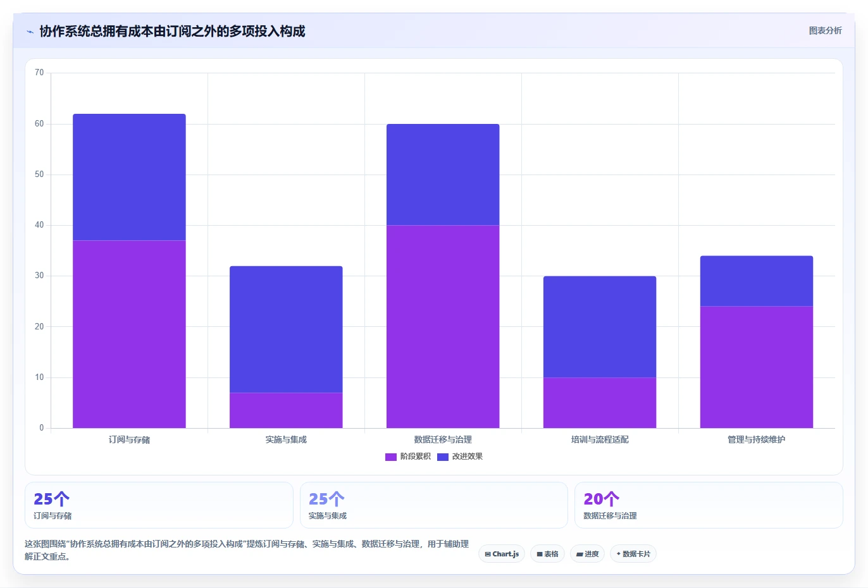Image resolution: width=868 pixels, height=588 pixels.
Task: Click the purple 数据迁移与治理 bar segment
Action: (443, 327)
